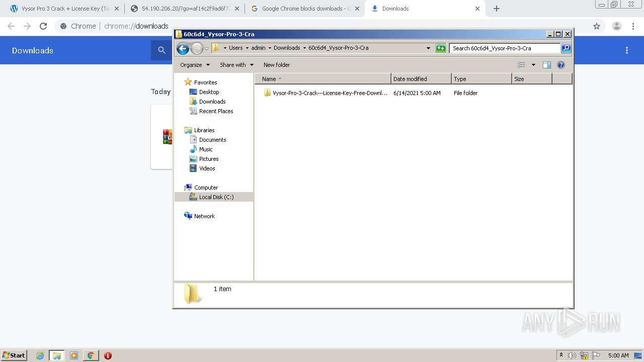Close the 54.190.206.20 tab
The height and width of the screenshot is (362, 644).
pyautogui.click(x=237, y=9)
